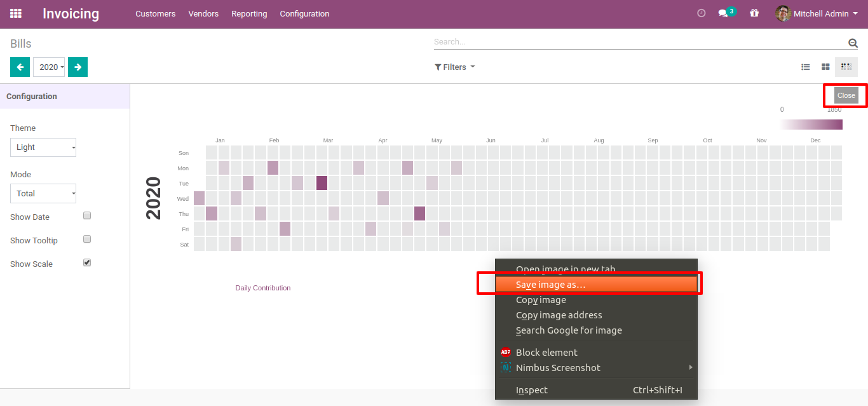Click the dark purple Tuesday cell in March

coord(322,183)
